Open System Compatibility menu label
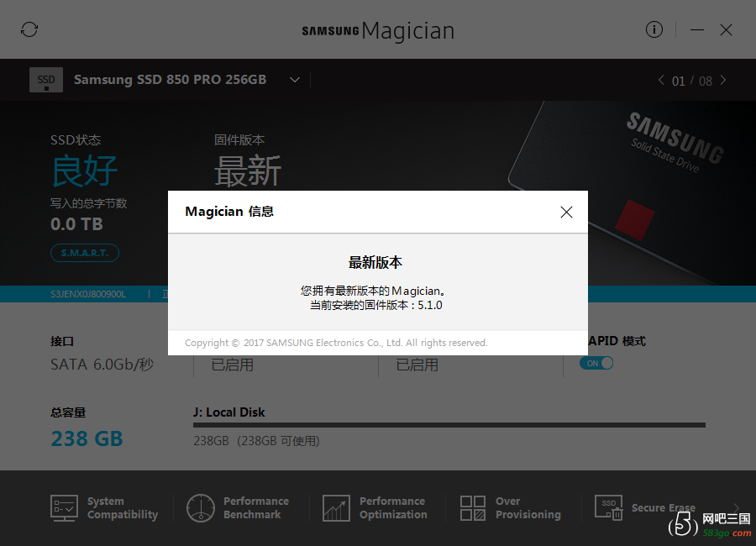Screen dimensions: 756x546 point(123,508)
